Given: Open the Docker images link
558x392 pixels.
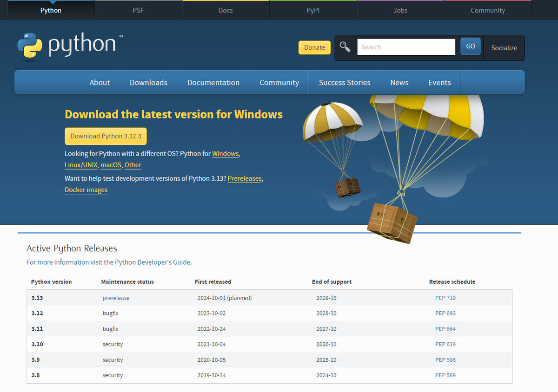Looking at the screenshot, I should 86,189.
